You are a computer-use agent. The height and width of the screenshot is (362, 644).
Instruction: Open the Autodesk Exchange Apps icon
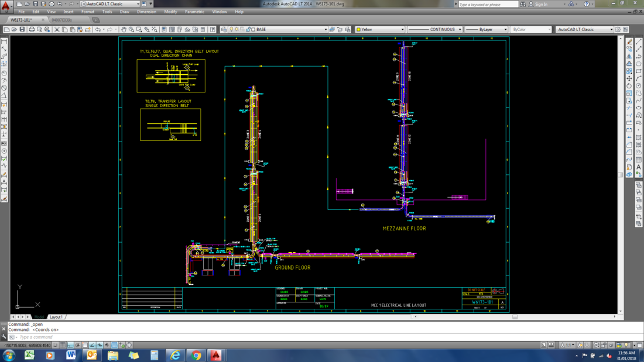571,4
